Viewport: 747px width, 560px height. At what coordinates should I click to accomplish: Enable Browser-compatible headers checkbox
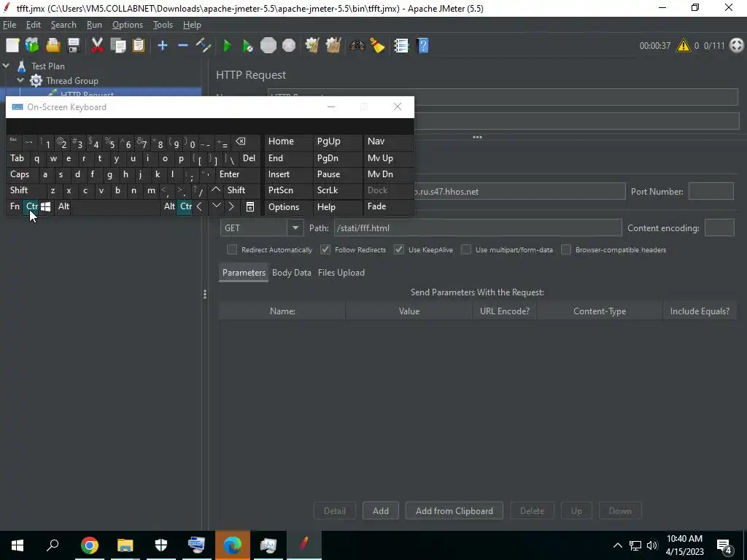tap(566, 249)
